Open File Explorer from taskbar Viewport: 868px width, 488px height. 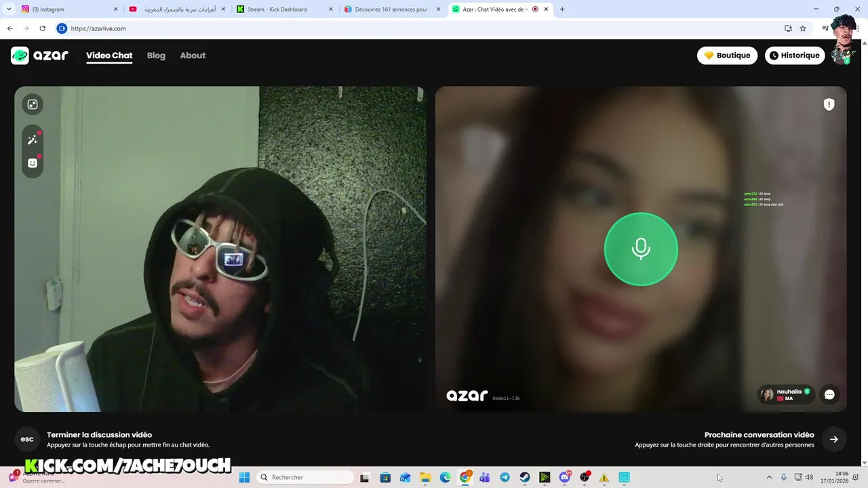[x=425, y=477]
